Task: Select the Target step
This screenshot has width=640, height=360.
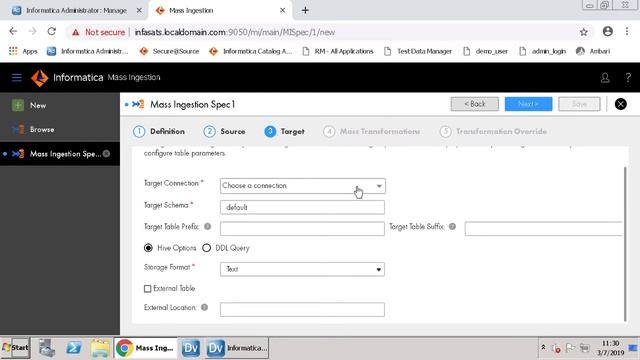Action: point(284,131)
